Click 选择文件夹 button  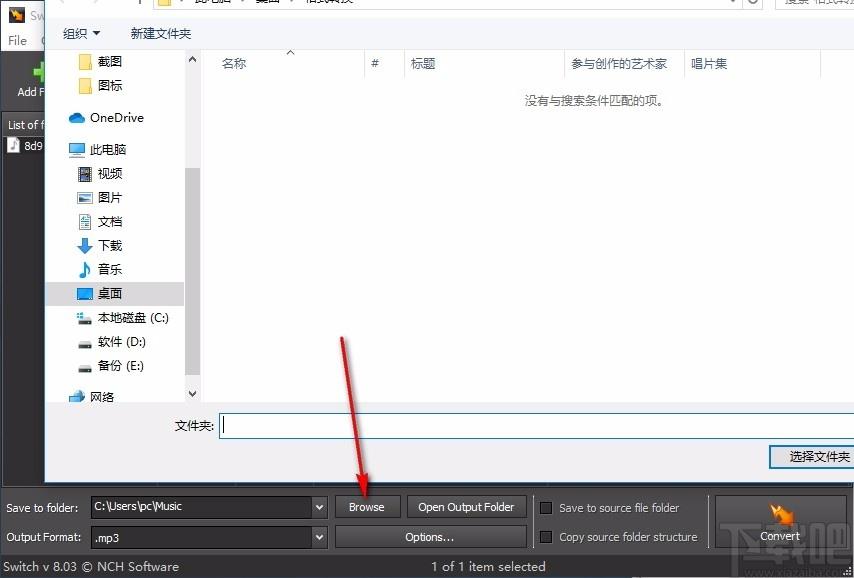click(x=812, y=457)
